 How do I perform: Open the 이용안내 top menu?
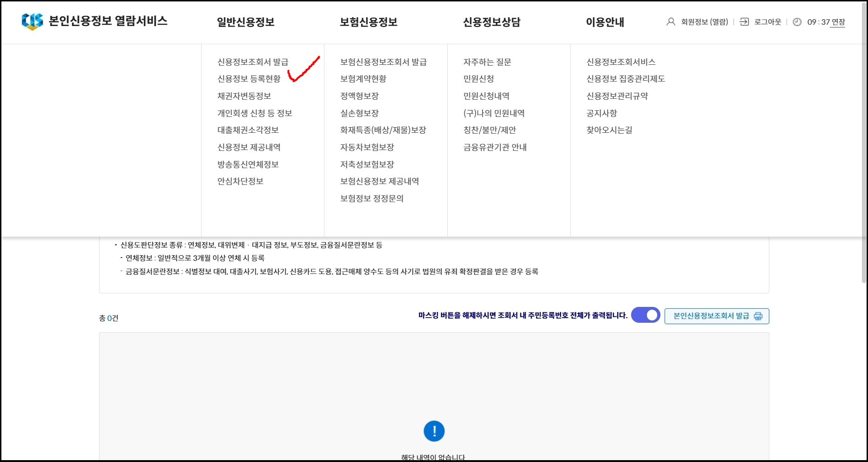605,22
